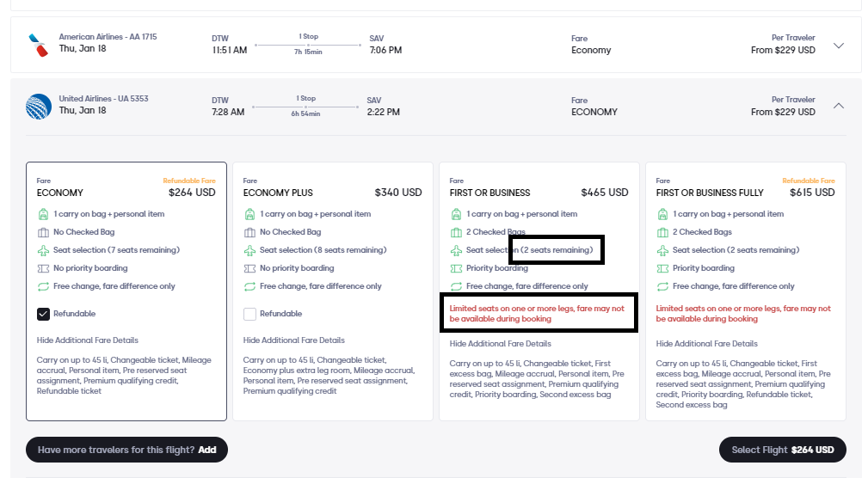The image size is (868, 478).
Task: Click carry-on bag icon in ECONOMY card
Action: click(43, 214)
